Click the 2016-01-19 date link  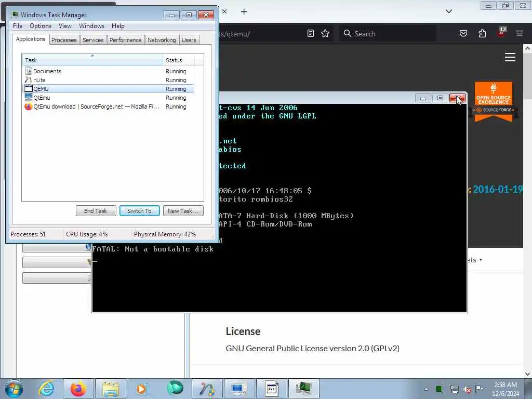(x=498, y=189)
